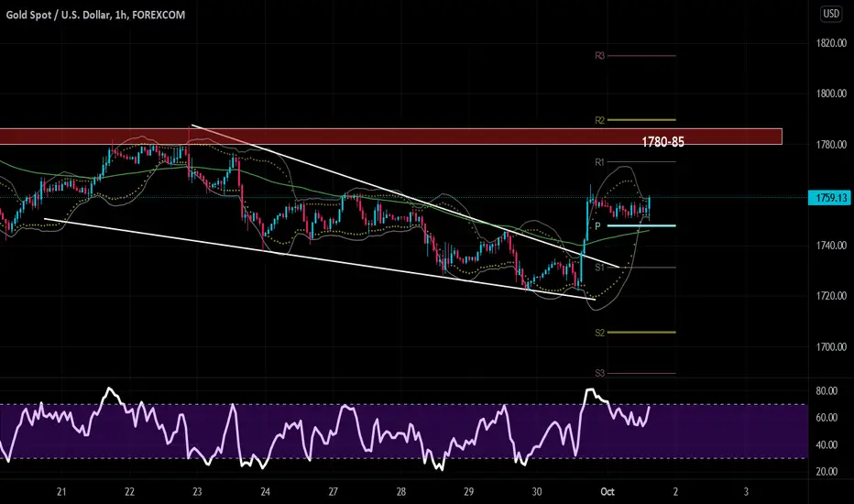
Task: Select the cyan pivot P line
Action: (641, 225)
